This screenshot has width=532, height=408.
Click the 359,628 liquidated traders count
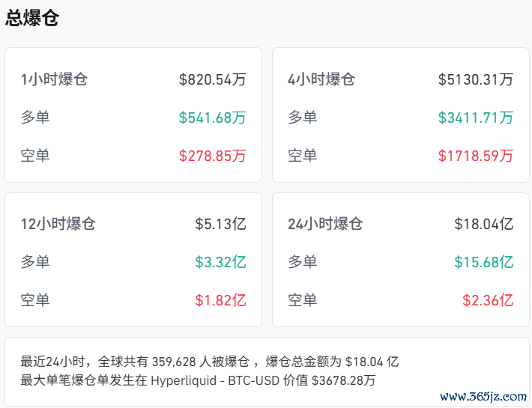177,362
